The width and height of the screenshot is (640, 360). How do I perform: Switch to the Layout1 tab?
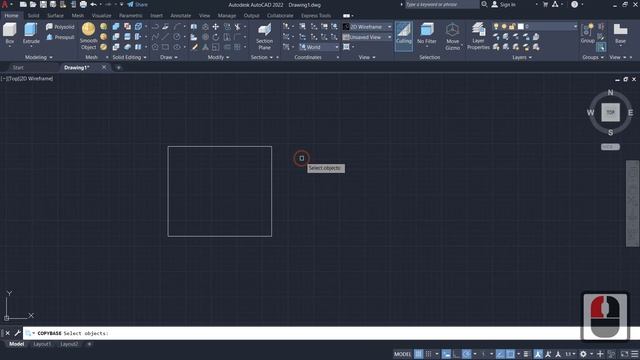(x=42, y=344)
